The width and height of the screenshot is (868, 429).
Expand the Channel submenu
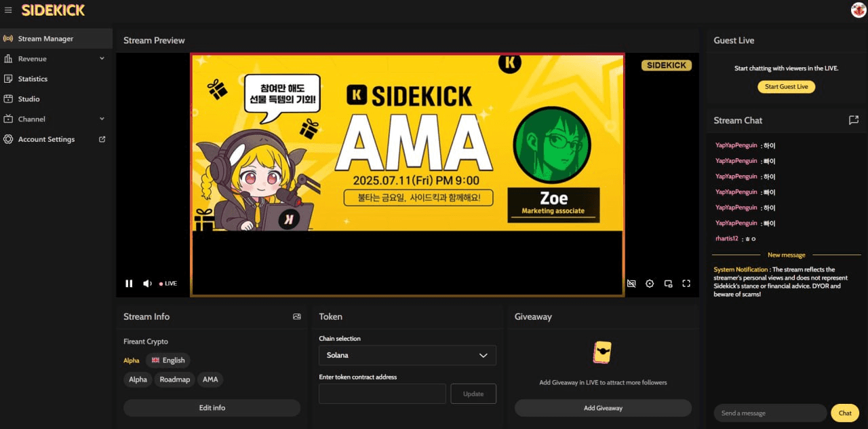pyautogui.click(x=102, y=119)
